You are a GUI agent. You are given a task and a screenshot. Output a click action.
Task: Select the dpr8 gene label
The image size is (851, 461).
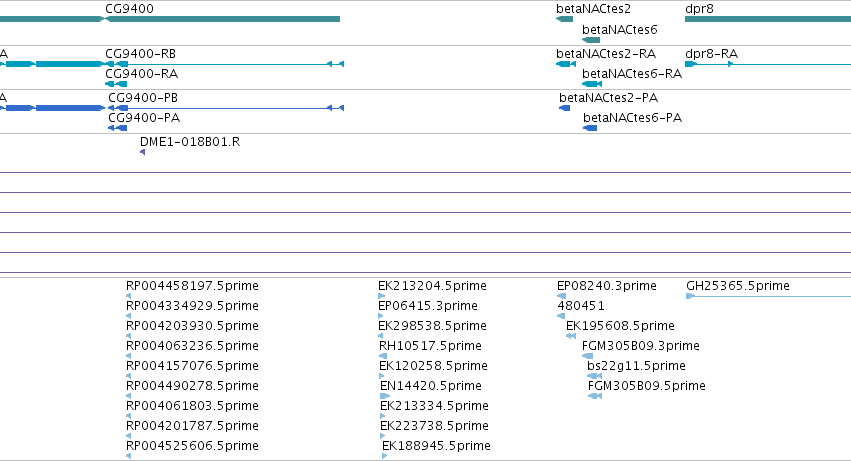point(700,9)
